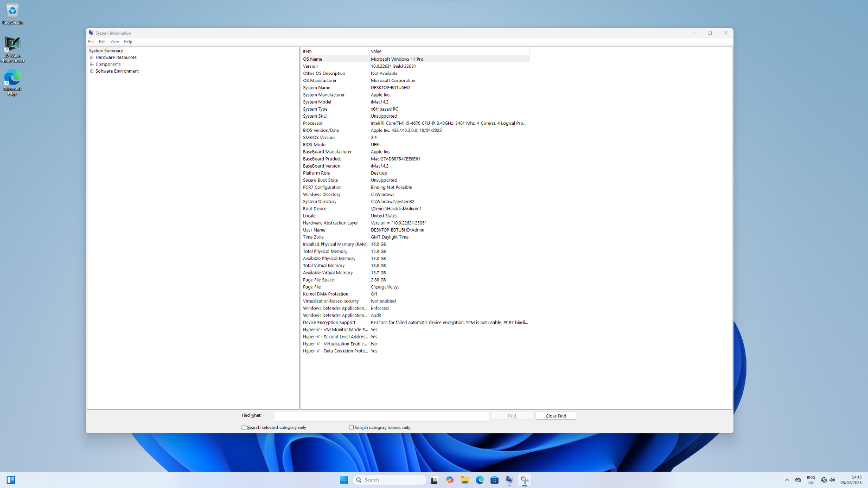Image resolution: width=868 pixels, height=488 pixels.
Task: Open File Explorer from the taskbar
Action: (465, 480)
